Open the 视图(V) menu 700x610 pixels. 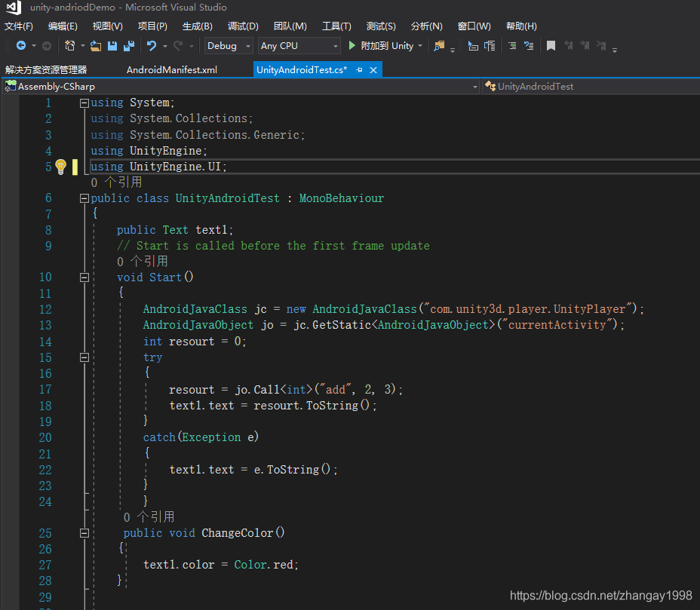coord(108,26)
